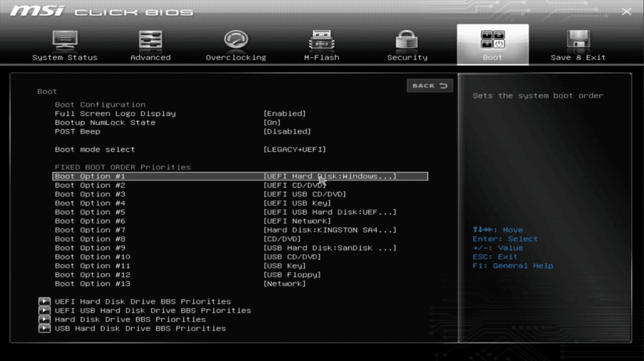This screenshot has height=361, width=644.
Task: Open Boot Option #7 Hard Disk KINGSTON value
Action: [330, 230]
